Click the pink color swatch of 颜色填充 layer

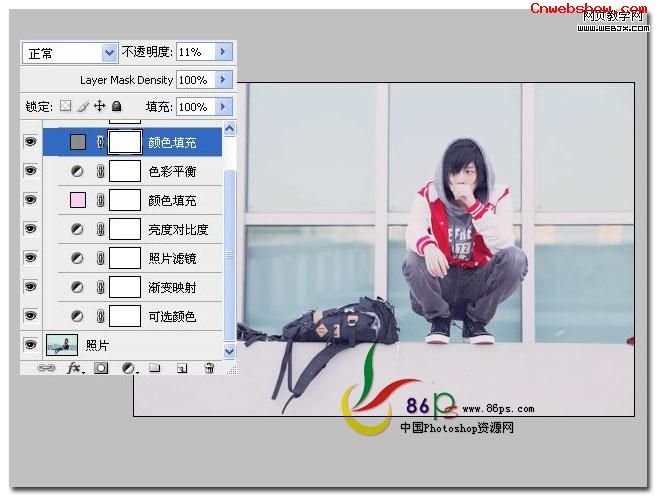(78, 200)
